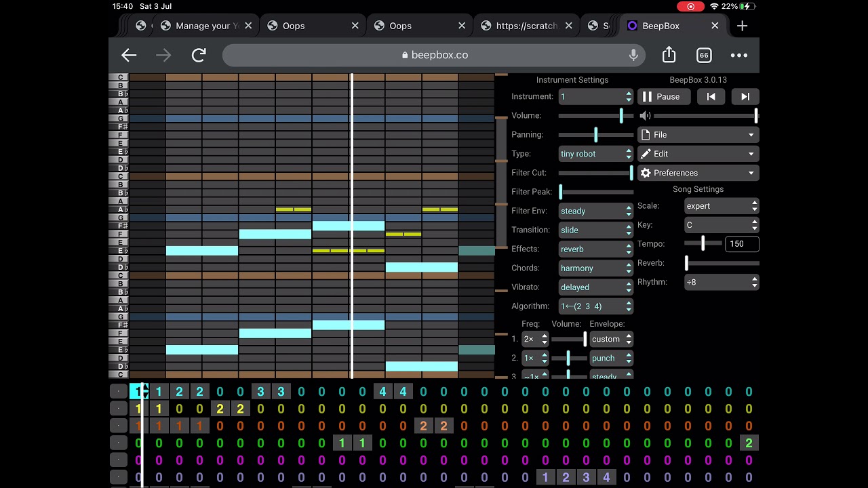Select pattern 4 in the purple channel row
The height and width of the screenshot is (488, 868).
[606, 477]
